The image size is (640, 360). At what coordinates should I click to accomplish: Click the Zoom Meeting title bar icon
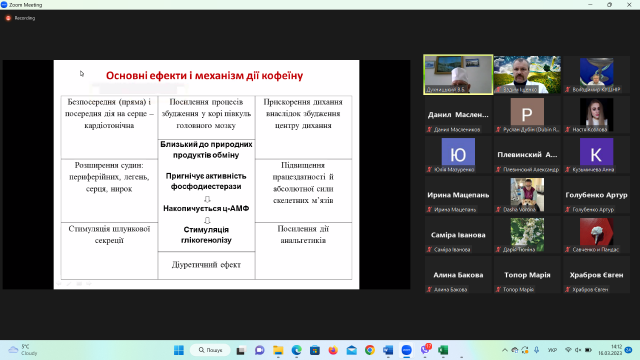[4, 4]
